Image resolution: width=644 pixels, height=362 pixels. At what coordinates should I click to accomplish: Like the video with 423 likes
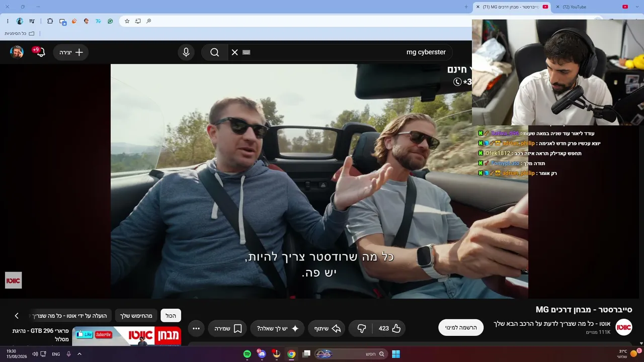click(x=390, y=328)
